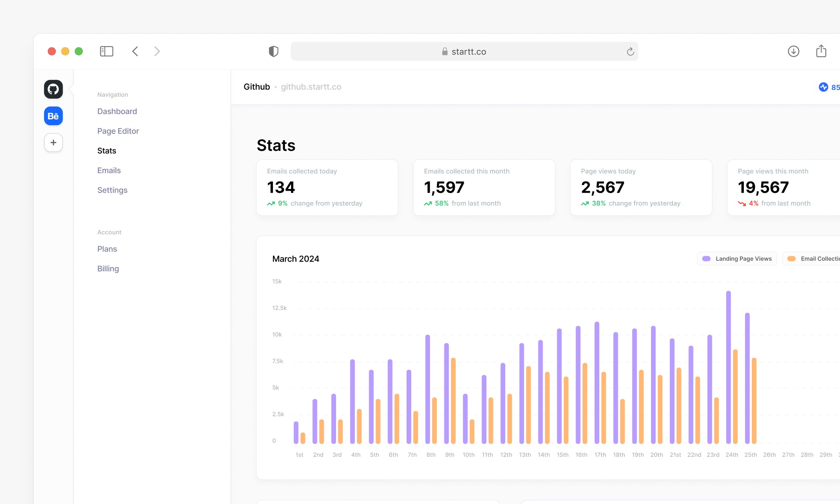
Task: Click the startt.co address bar
Action: coord(465,51)
